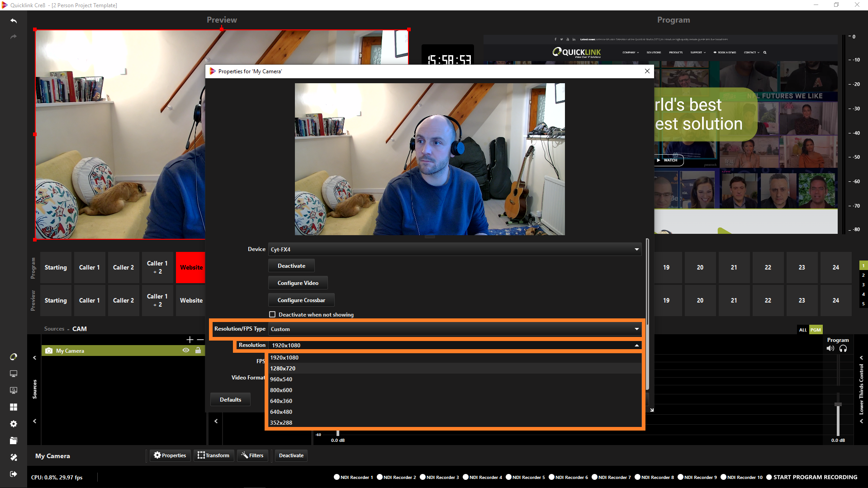Toggle the lock on My Camera source
The image size is (868, 488).
[x=198, y=351]
